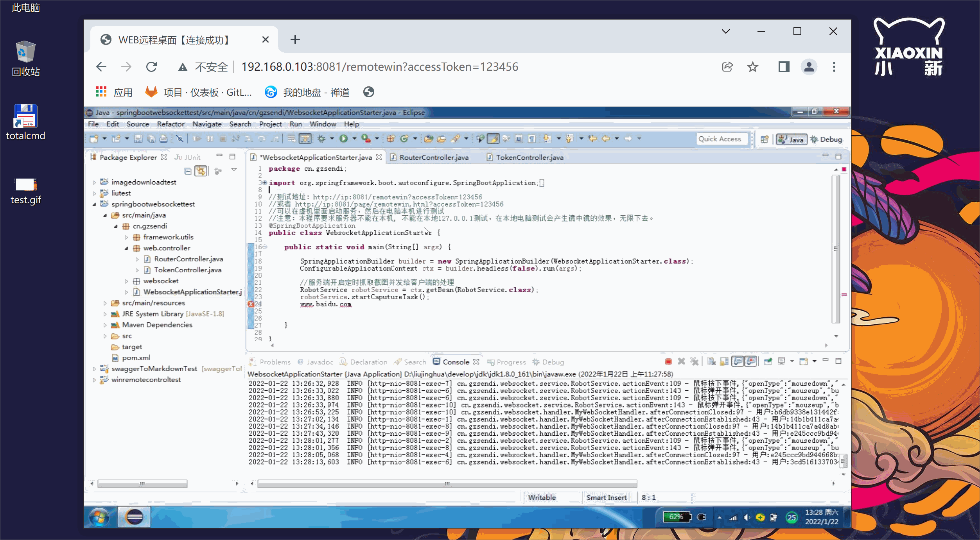The width and height of the screenshot is (980, 540).
Task: Open the Refactor menu
Action: pyautogui.click(x=171, y=124)
